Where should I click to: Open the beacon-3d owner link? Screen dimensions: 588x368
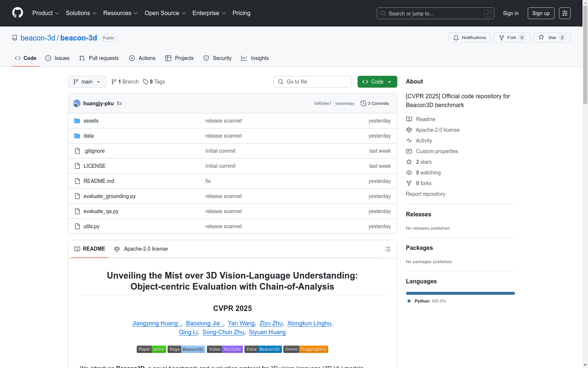coord(38,38)
